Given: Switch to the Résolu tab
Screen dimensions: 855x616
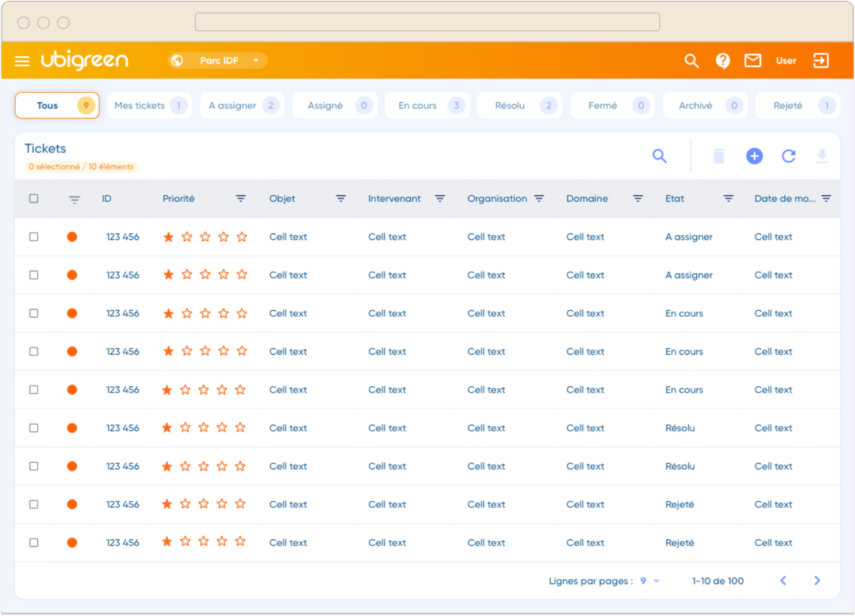Looking at the screenshot, I should click(520, 105).
